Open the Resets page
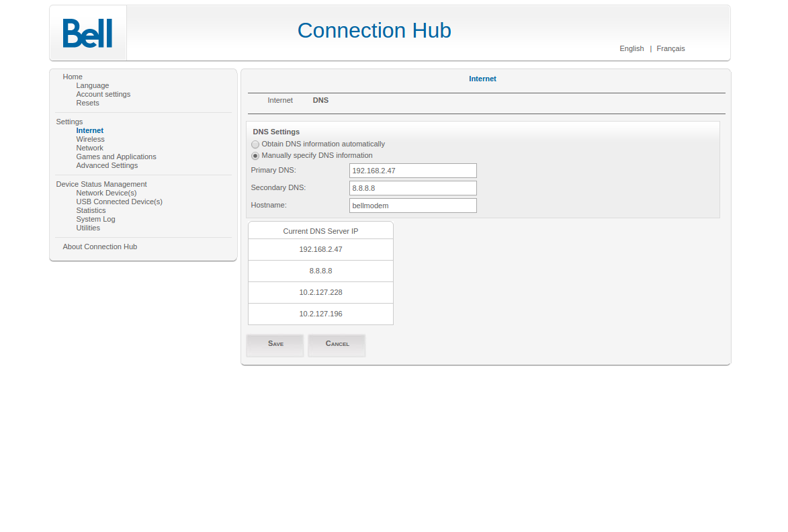Image resolution: width=788 pixels, height=532 pixels. [87, 103]
